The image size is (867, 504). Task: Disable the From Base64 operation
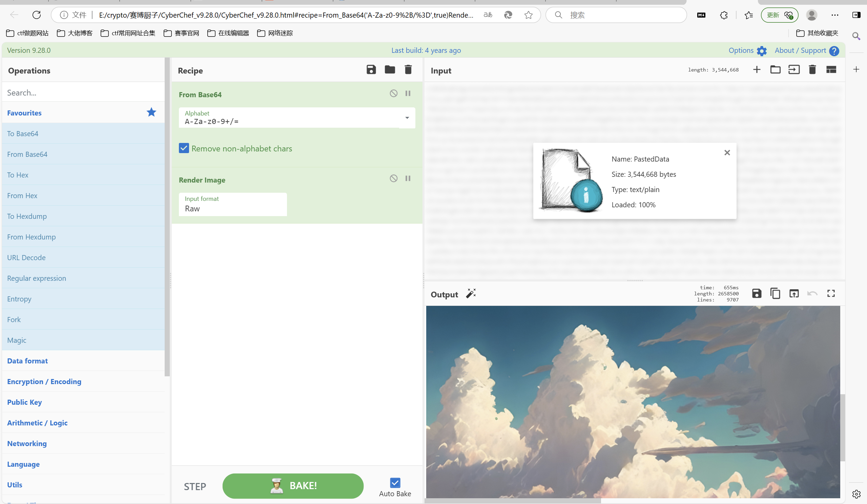(394, 93)
